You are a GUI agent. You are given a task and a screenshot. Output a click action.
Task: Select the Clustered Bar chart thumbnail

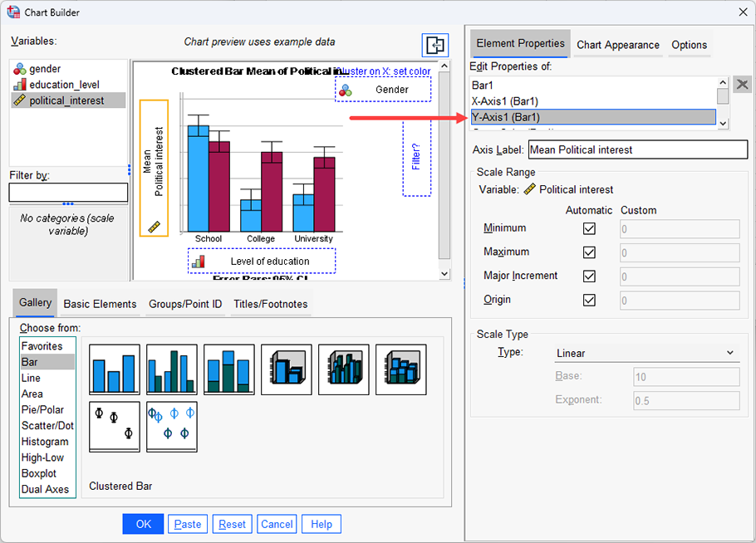point(172,369)
